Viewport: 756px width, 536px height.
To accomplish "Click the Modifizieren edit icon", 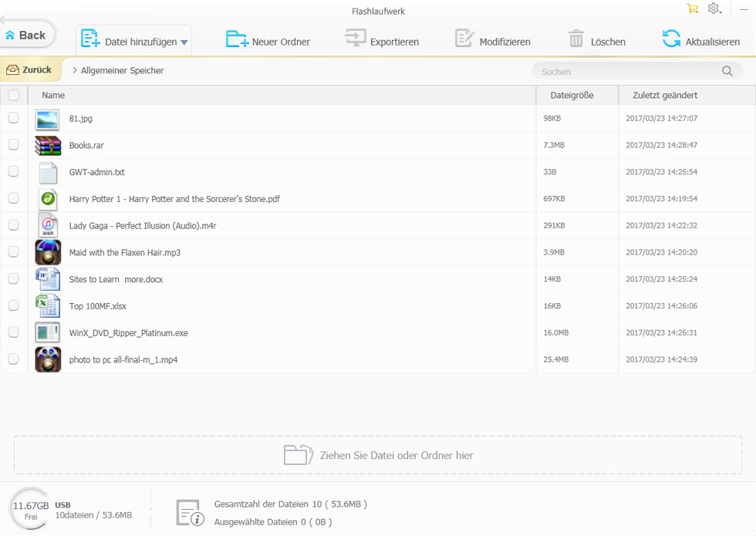I will coord(464,39).
